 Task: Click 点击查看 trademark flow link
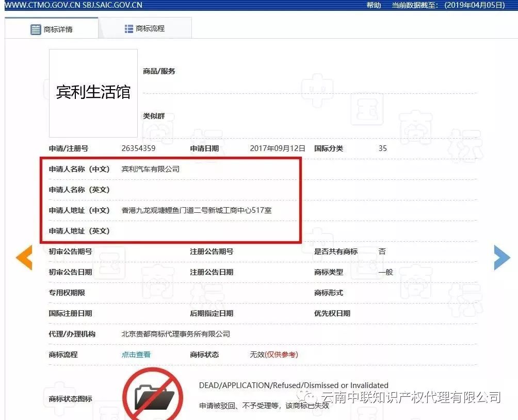[x=136, y=355]
